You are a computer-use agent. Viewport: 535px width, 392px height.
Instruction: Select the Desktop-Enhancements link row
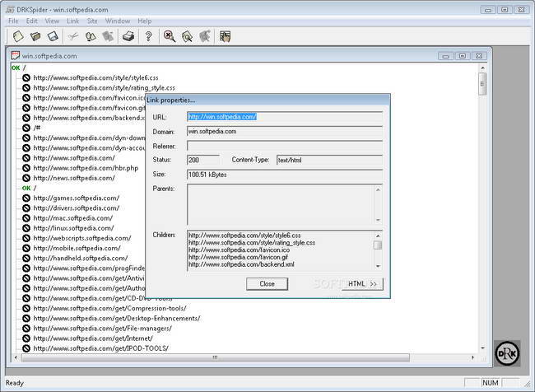point(117,319)
